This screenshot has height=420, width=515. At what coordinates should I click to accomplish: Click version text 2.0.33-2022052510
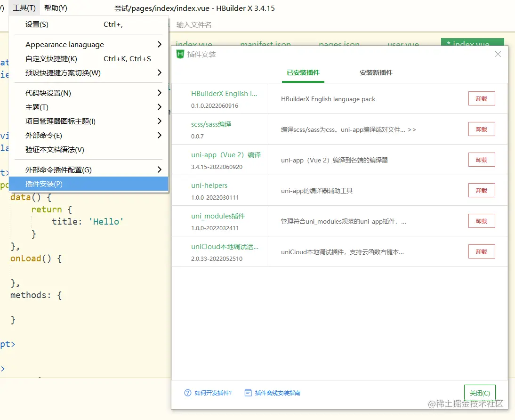[x=217, y=258]
